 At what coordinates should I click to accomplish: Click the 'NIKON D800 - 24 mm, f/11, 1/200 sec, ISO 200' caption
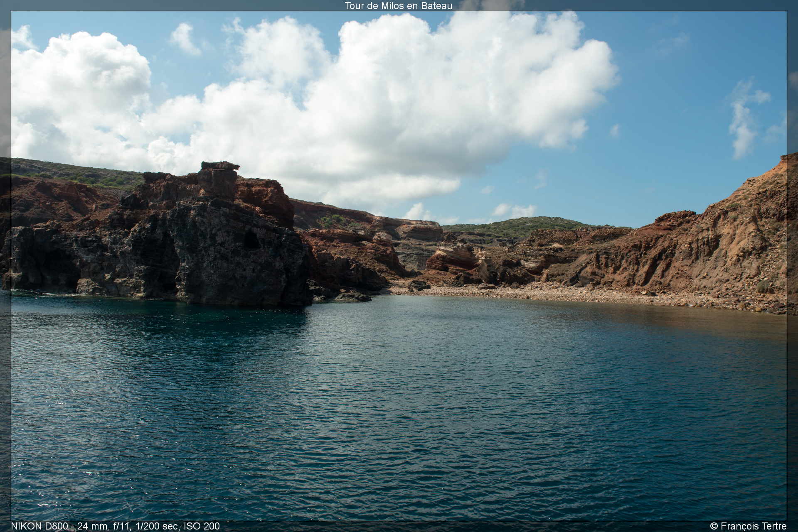[115, 526]
